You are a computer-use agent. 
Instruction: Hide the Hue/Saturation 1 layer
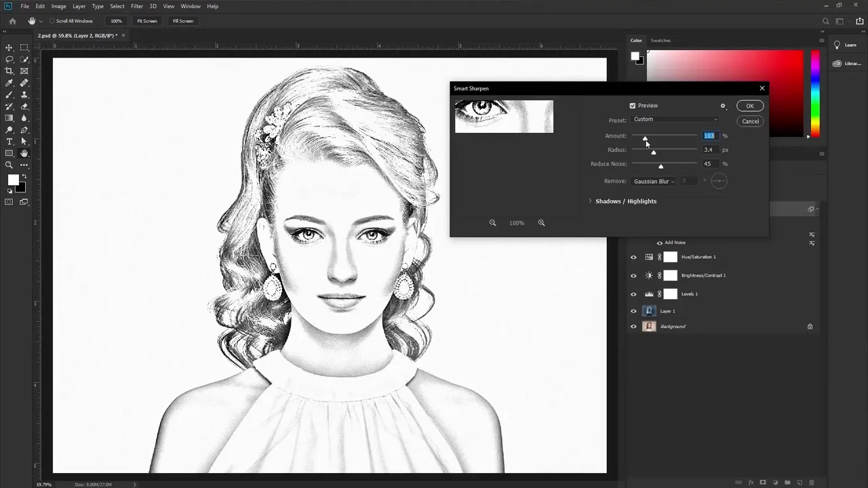(x=633, y=257)
